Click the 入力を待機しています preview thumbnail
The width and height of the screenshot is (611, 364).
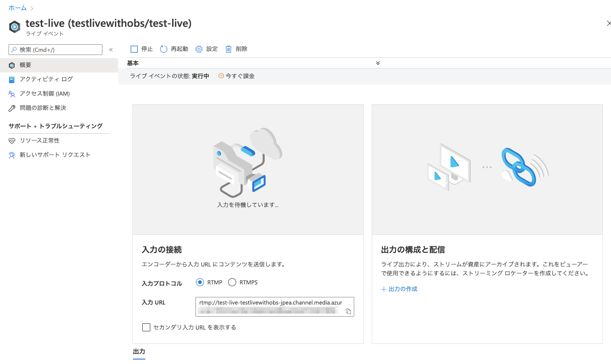[248, 169]
